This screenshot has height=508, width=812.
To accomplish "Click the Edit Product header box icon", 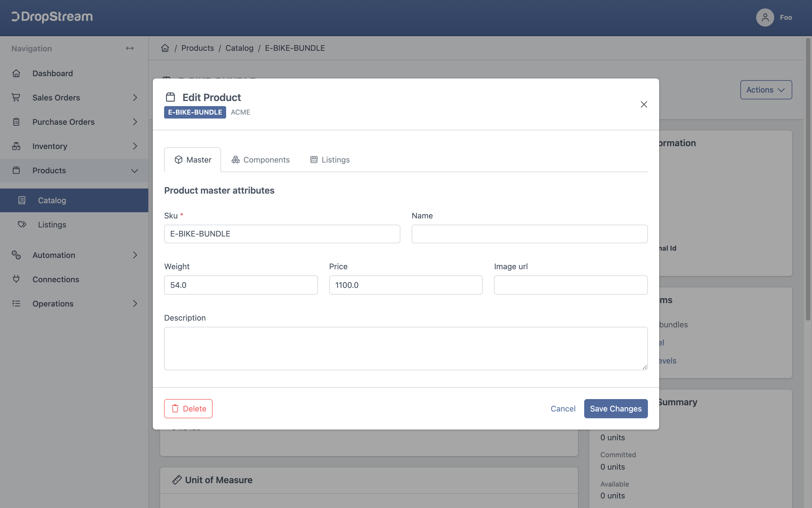I will click(171, 97).
